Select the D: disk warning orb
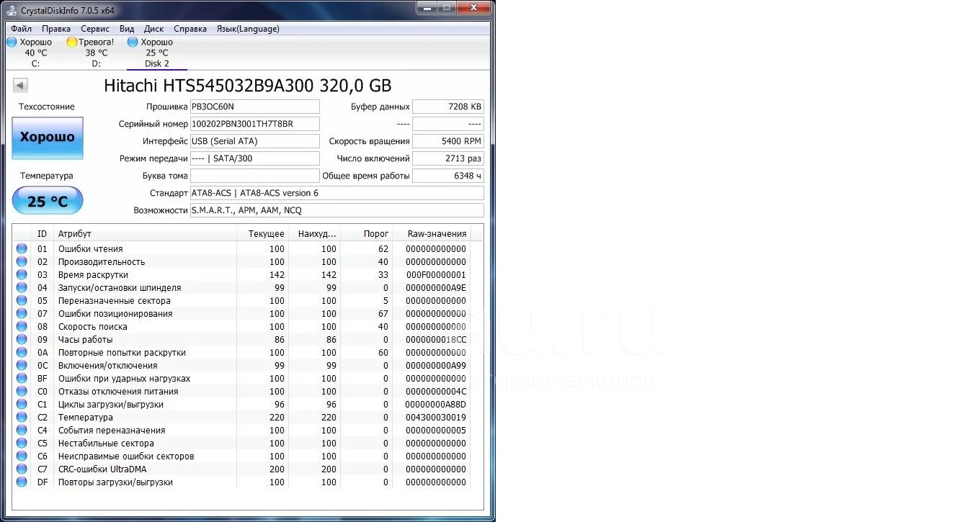This screenshot has width=980, height=522. [72, 42]
